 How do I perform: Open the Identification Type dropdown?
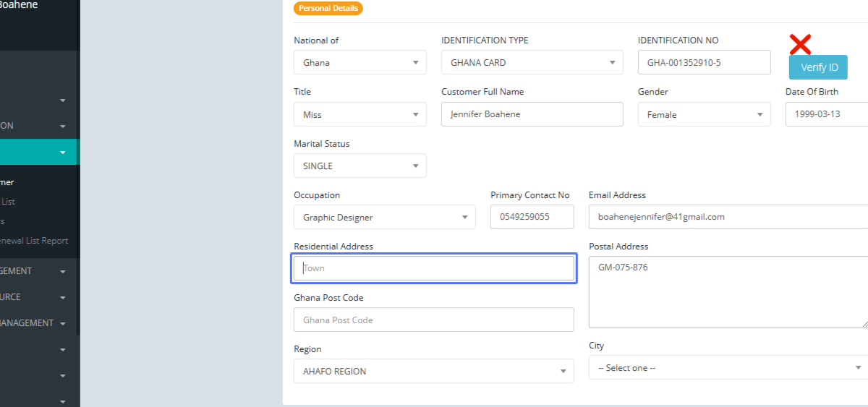click(x=532, y=63)
